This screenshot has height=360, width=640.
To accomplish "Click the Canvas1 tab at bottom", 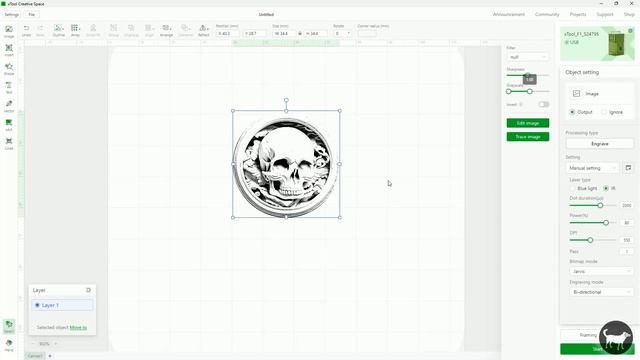I will pyautogui.click(x=35, y=356).
